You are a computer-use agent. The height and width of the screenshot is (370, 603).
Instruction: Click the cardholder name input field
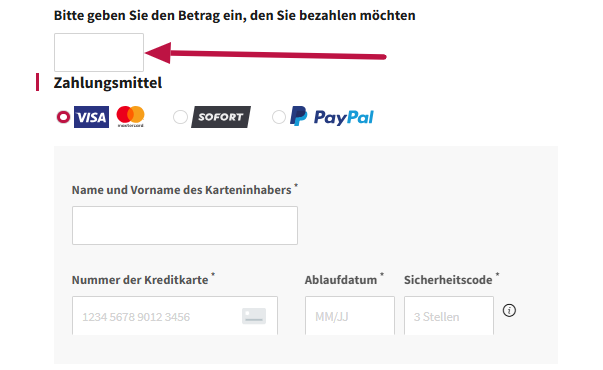(x=185, y=225)
